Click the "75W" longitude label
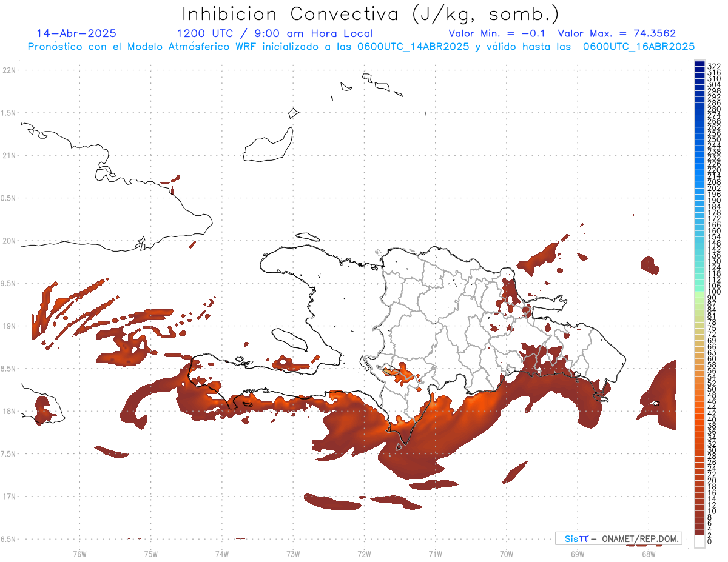 click(x=150, y=554)
